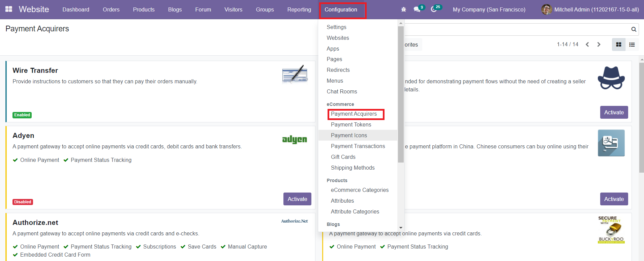Screen dimensions: 644x261
Task: Click dropdown menu scrollbar down arrow
Action: 401,228
